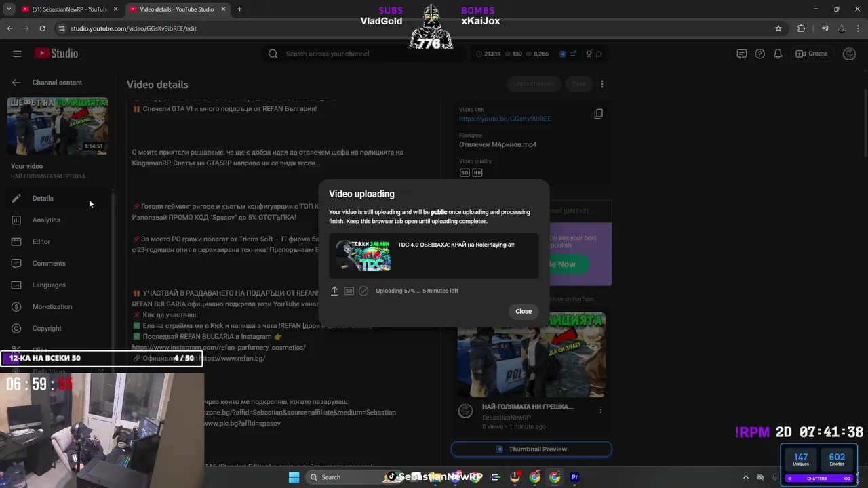Image resolution: width=868 pixels, height=488 pixels.
Task: Click the search magnifier icon in Studio
Action: pyautogui.click(x=273, y=54)
